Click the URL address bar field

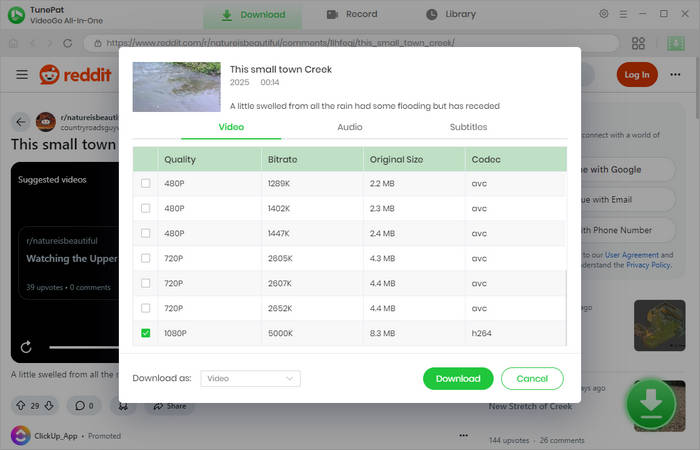(351, 43)
